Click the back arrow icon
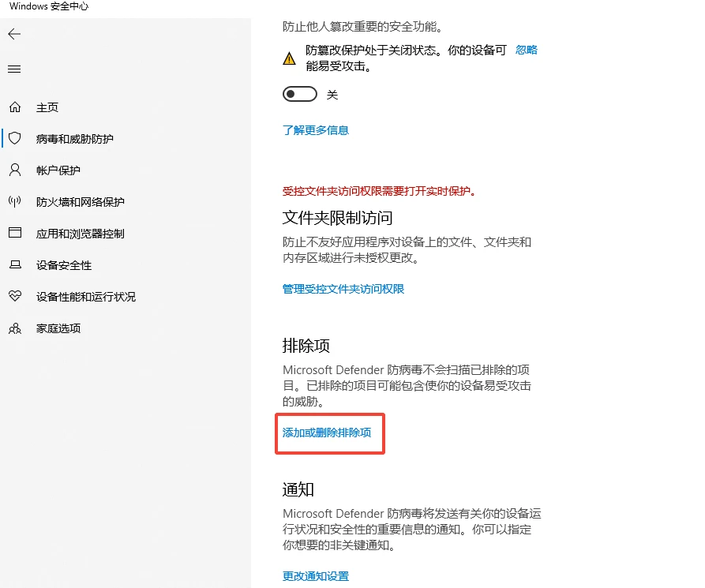Screen dimensions: 705x588 point(14,34)
